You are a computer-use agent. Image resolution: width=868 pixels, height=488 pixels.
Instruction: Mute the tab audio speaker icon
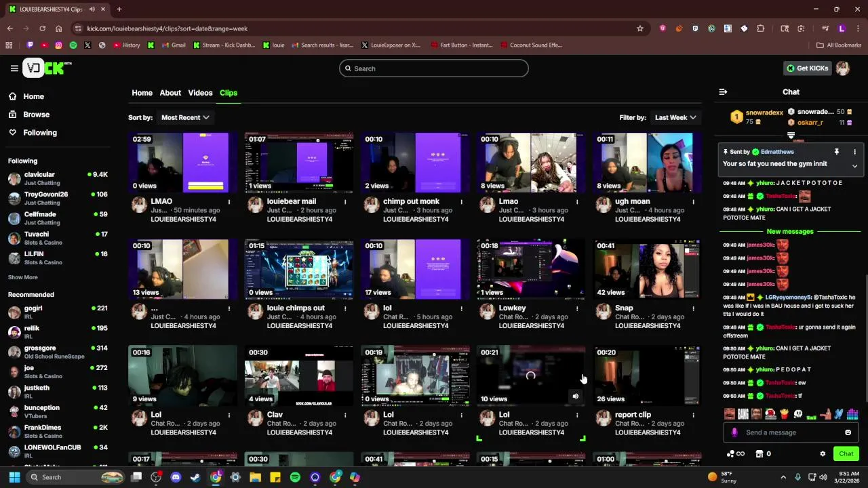92,9
